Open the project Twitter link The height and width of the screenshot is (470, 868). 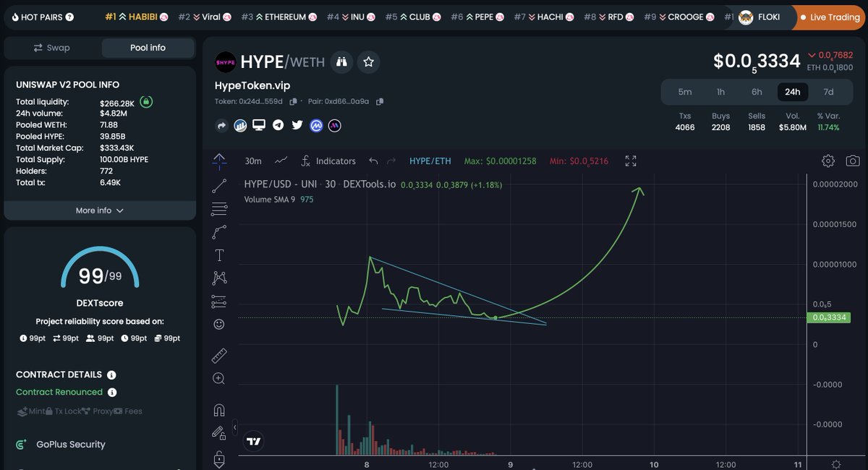(297, 125)
